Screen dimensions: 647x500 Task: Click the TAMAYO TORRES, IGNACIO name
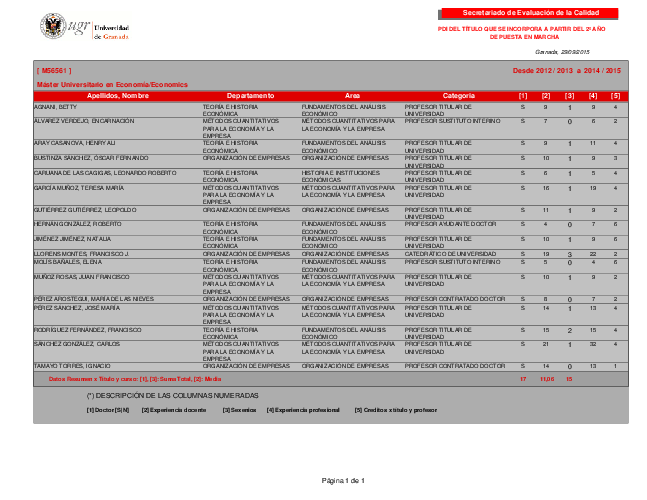[x=72, y=366]
